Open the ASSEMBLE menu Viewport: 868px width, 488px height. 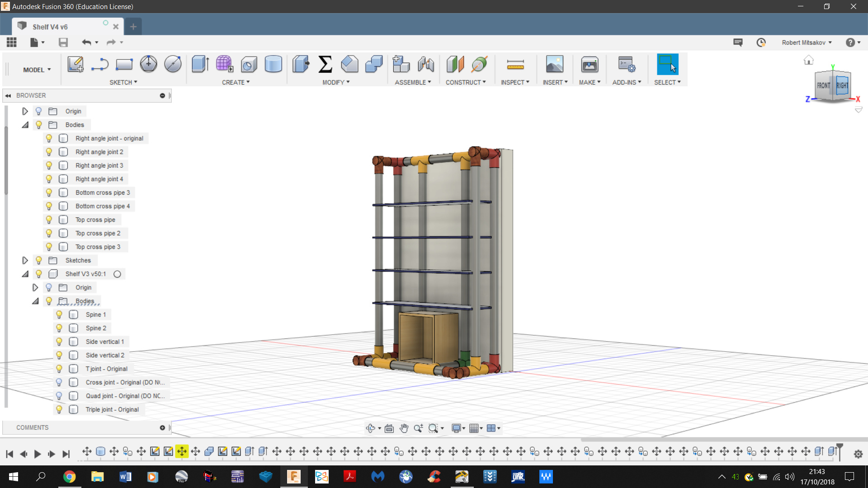pos(413,82)
